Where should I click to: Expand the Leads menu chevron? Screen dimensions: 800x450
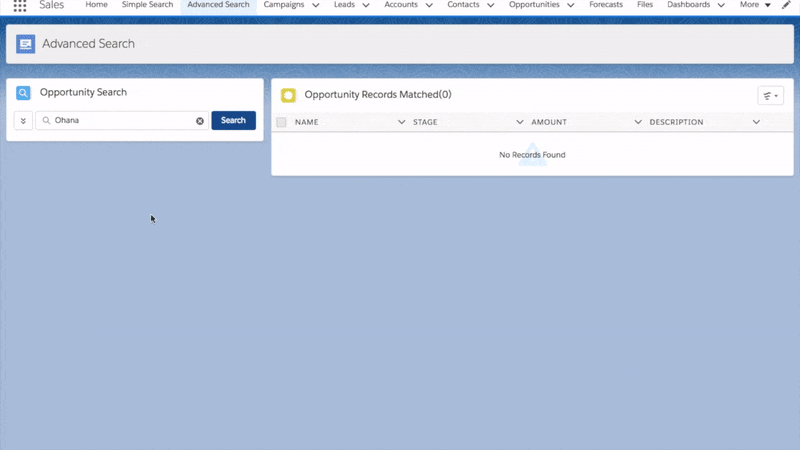coord(366,5)
